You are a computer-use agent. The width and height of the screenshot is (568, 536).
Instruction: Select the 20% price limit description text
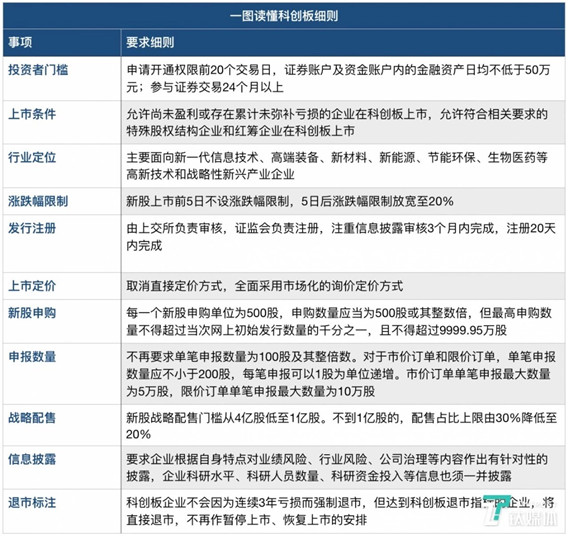coord(290,201)
